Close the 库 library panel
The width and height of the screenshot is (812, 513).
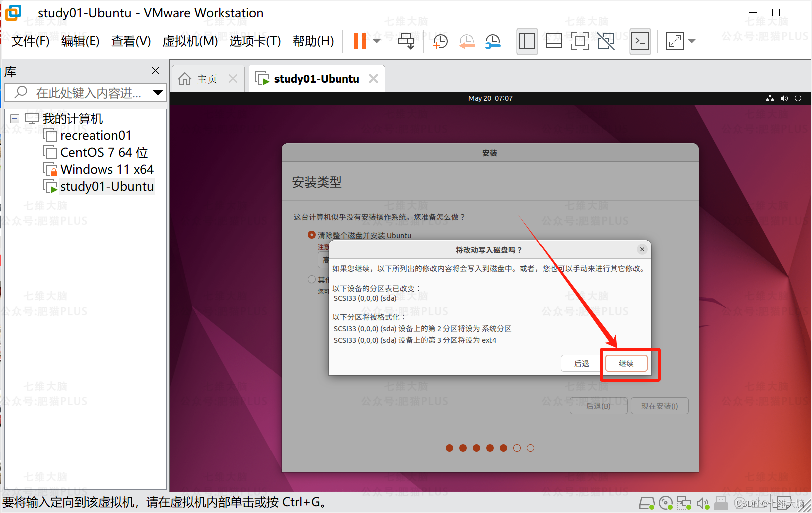pyautogui.click(x=156, y=71)
